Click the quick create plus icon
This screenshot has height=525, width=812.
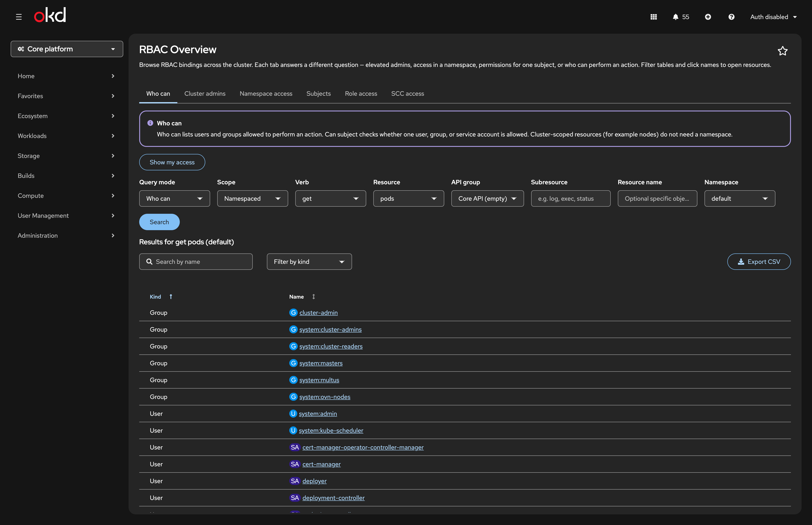click(708, 17)
